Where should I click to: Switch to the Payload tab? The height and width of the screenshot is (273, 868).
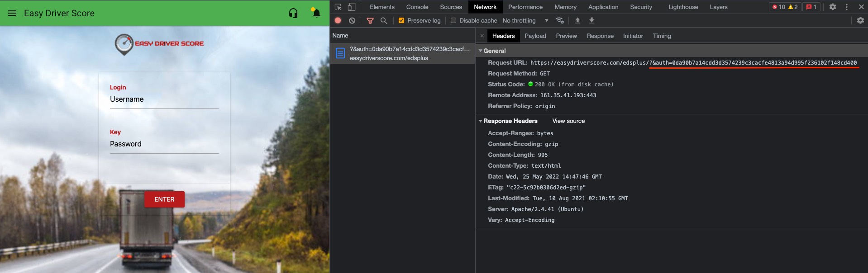click(535, 36)
